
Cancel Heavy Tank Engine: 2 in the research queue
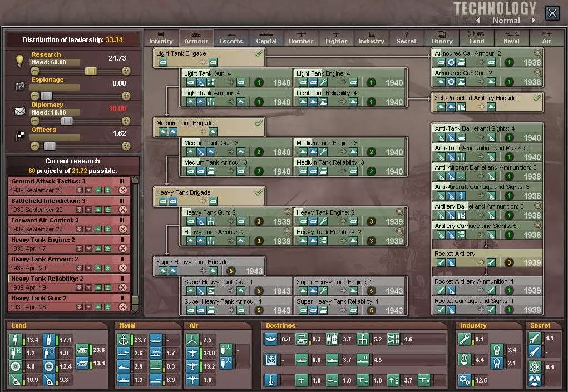123,249
